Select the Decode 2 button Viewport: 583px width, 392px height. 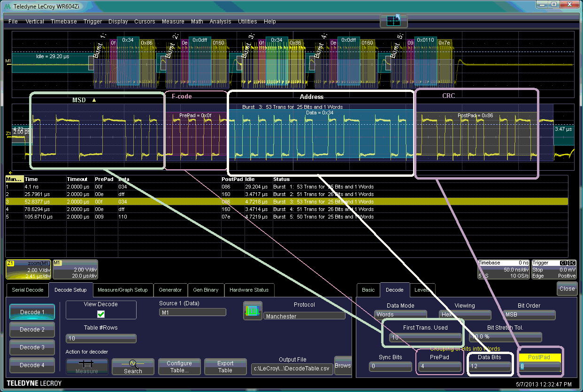pos(32,330)
